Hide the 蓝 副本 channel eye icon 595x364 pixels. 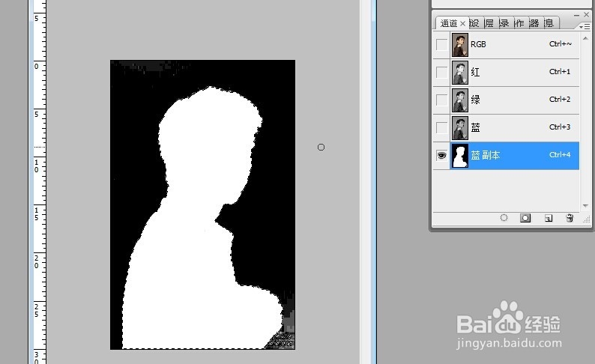(441, 155)
